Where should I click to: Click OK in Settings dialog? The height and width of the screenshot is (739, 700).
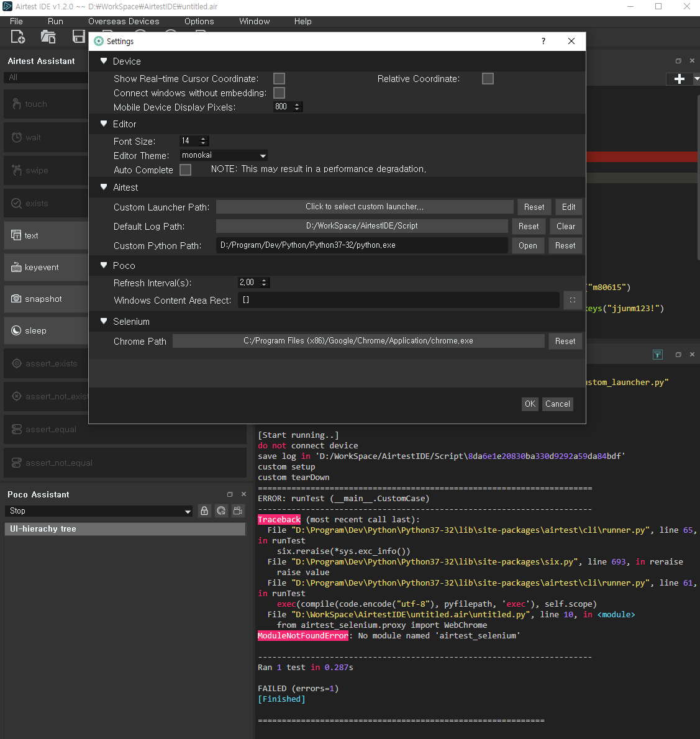(x=530, y=404)
